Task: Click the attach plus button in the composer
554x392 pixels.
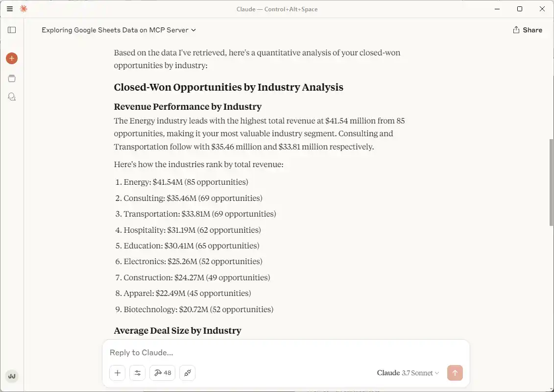Action: [x=118, y=373]
